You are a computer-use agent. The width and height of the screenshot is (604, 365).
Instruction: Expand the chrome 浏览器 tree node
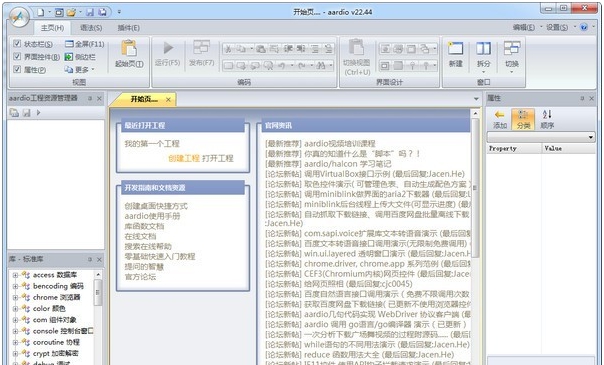(15, 297)
